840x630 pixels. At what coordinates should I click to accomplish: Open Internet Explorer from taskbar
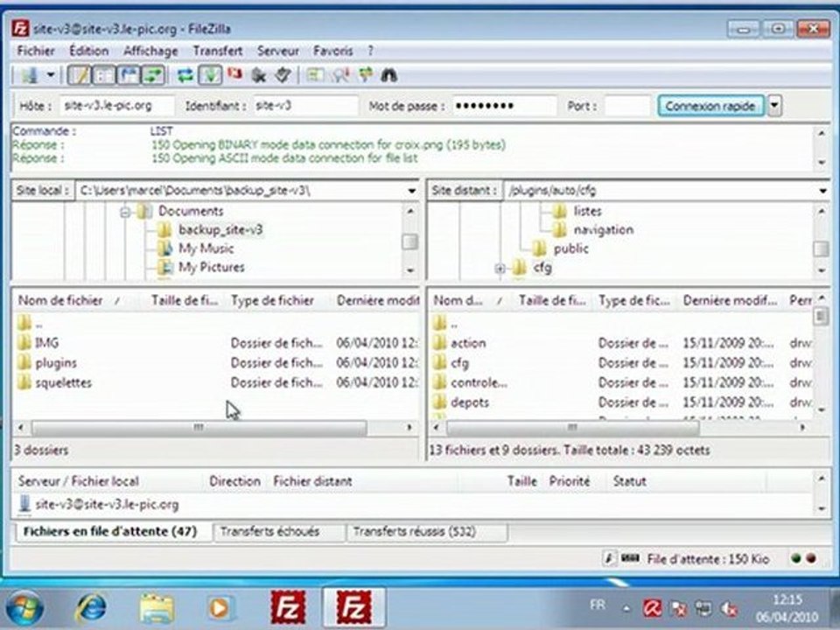click(x=90, y=609)
